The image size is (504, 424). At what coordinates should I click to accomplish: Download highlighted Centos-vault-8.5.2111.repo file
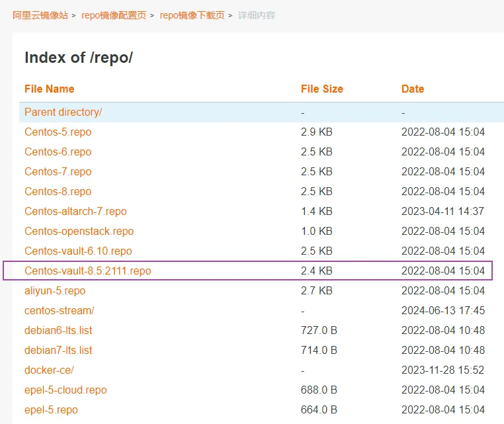tap(87, 271)
